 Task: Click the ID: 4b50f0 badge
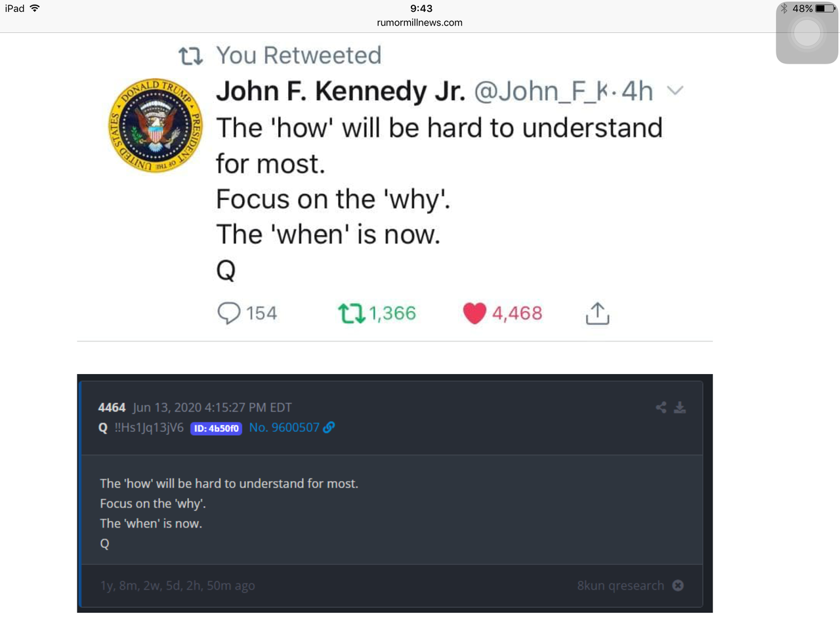click(216, 429)
